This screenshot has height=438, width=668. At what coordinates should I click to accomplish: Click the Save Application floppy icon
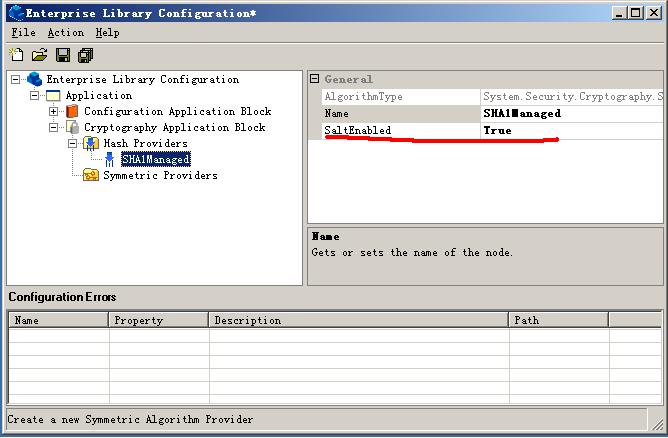click(x=63, y=55)
